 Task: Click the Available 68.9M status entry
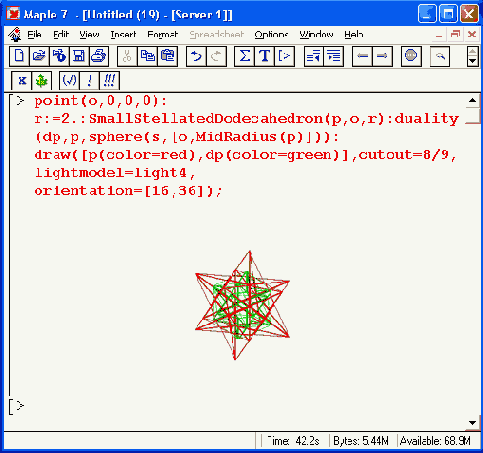(435, 441)
